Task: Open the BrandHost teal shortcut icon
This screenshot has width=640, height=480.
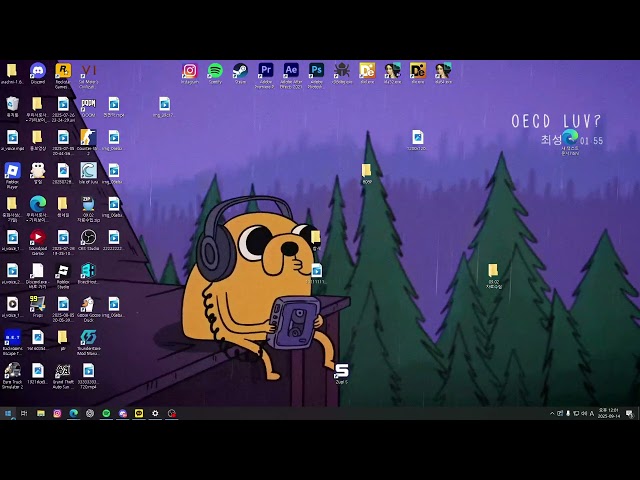Action: (88, 271)
